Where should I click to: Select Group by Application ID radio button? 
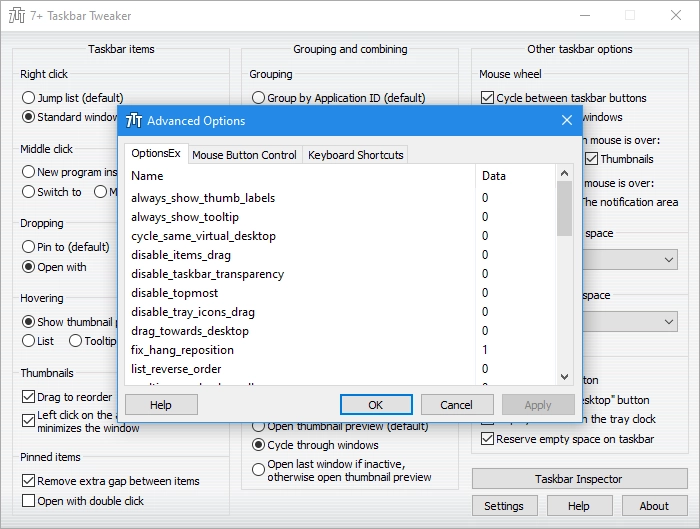pyautogui.click(x=258, y=98)
